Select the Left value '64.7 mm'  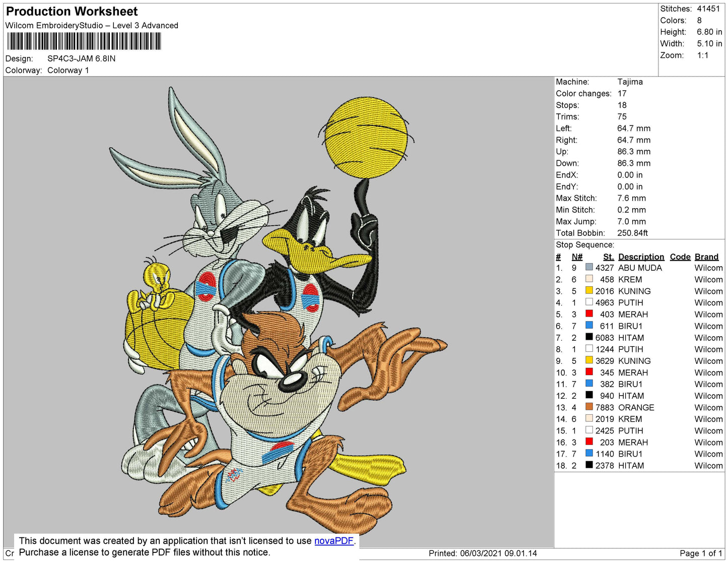click(x=634, y=129)
